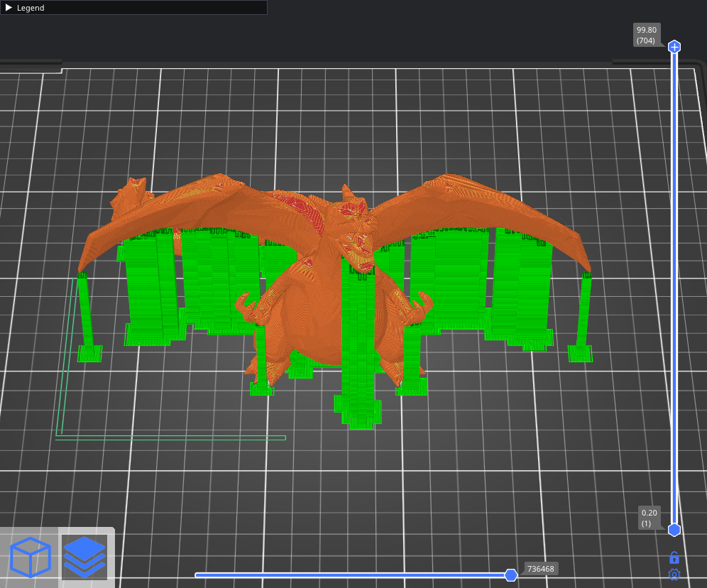Select the sliced layers preview icon
This screenshot has width=707, height=588.
tap(84, 557)
